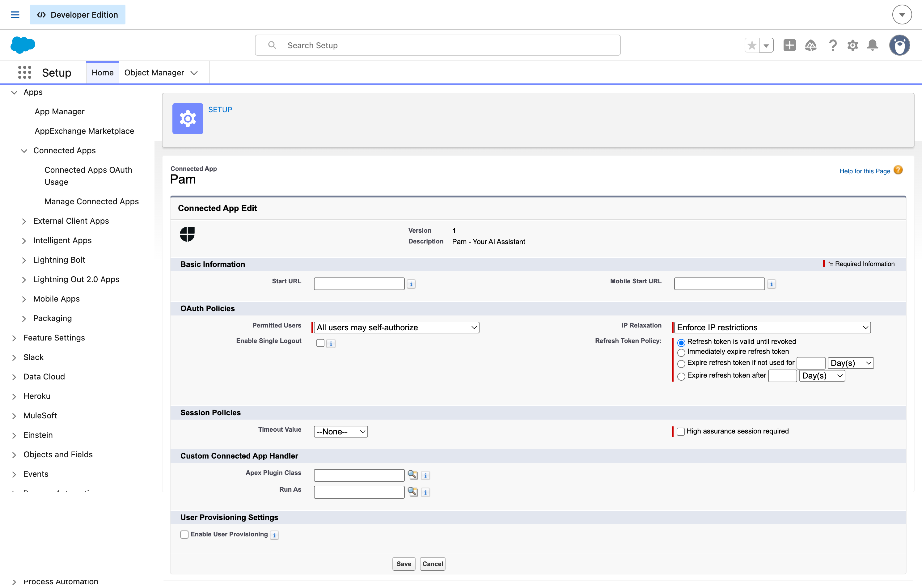
Task: Save the connected app changes
Action: coord(404,564)
